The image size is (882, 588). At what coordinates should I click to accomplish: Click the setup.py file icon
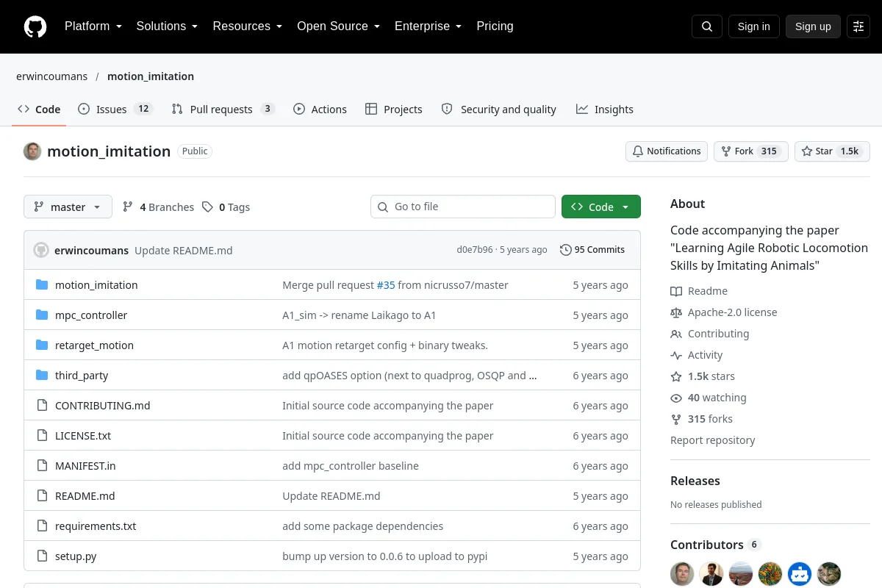pyautogui.click(x=42, y=556)
